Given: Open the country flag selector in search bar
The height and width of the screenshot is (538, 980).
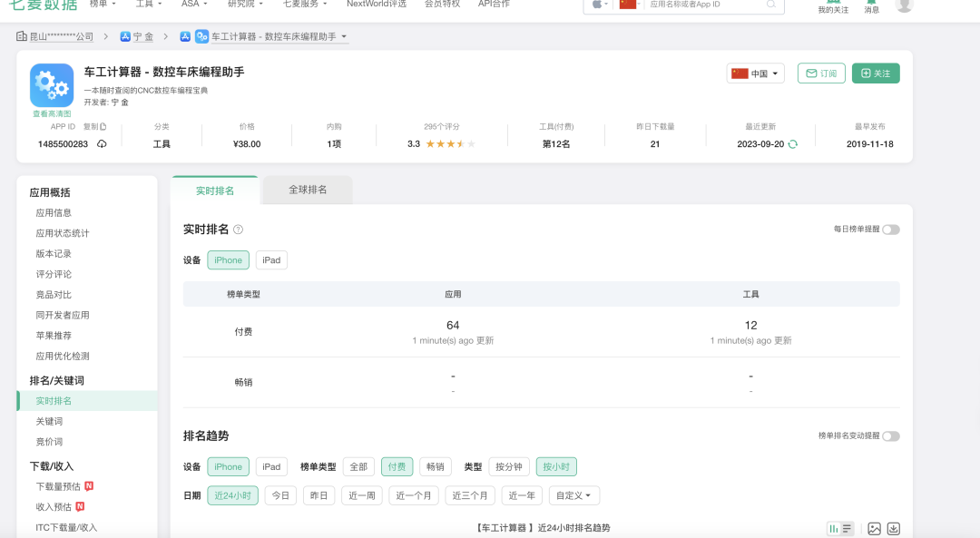Looking at the screenshot, I should [x=630, y=5].
